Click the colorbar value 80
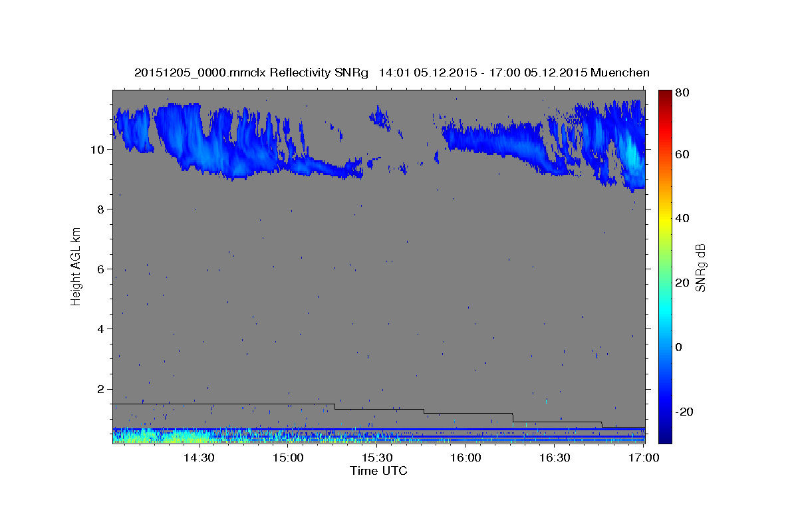Viewport: 798px width, 532px height. pyautogui.click(x=683, y=92)
